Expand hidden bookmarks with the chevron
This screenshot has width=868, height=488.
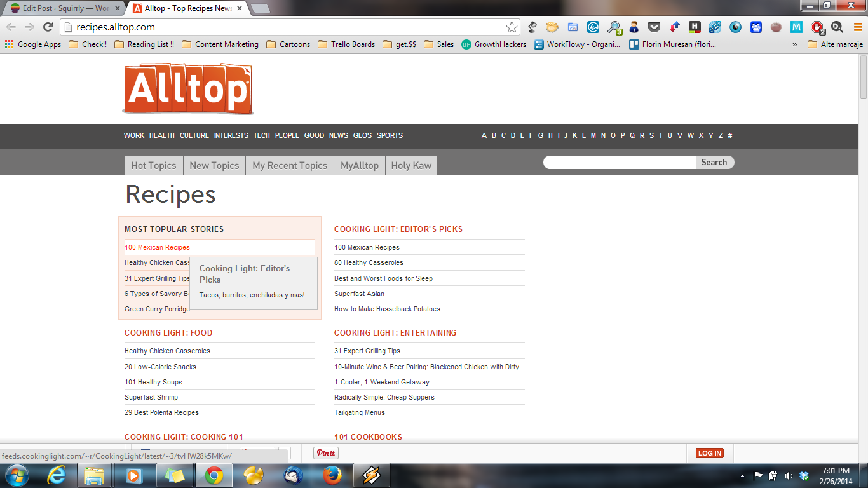[x=794, y=44]
